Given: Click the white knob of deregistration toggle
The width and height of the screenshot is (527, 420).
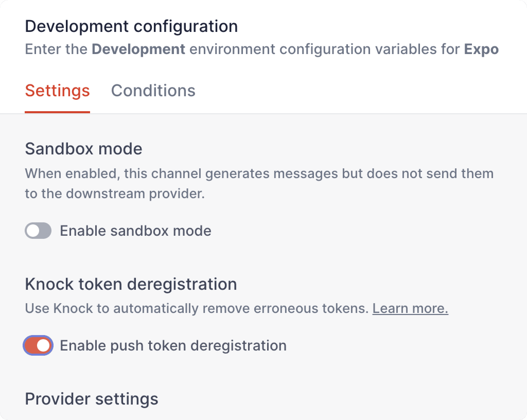Looking at the screenshot, I should [43, 345].
